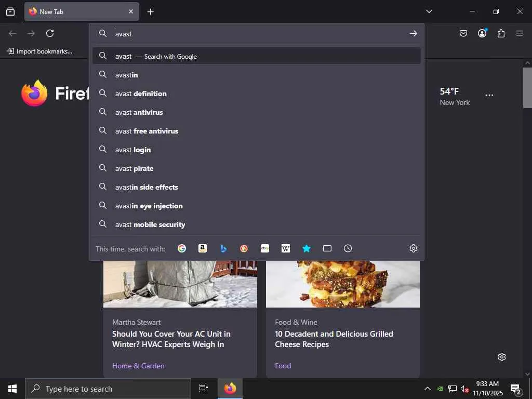Viewport: 532px width, 399px height.
Task: Choose the 'avastin eye injection' suggestion
Action: pyautogui.click(x=257, y=205)
